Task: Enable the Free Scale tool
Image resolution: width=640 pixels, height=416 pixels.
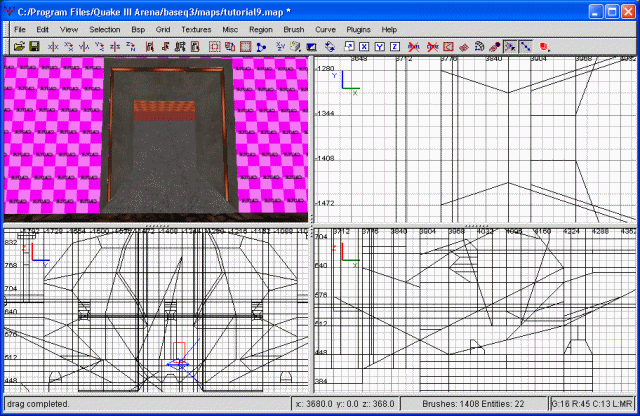Action: (349, 47)
